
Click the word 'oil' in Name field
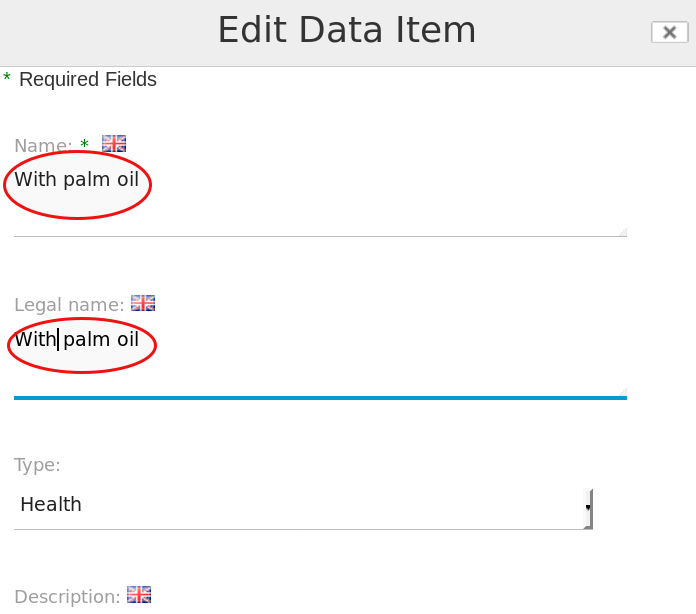pos(128,179)
